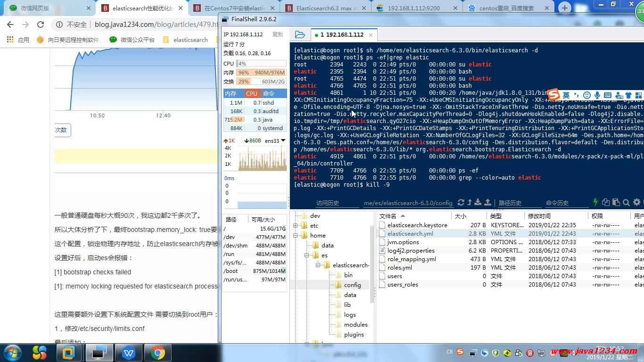Open Google Chrome from the taskbar
The image size is (644, 362).
click(158, 353)
